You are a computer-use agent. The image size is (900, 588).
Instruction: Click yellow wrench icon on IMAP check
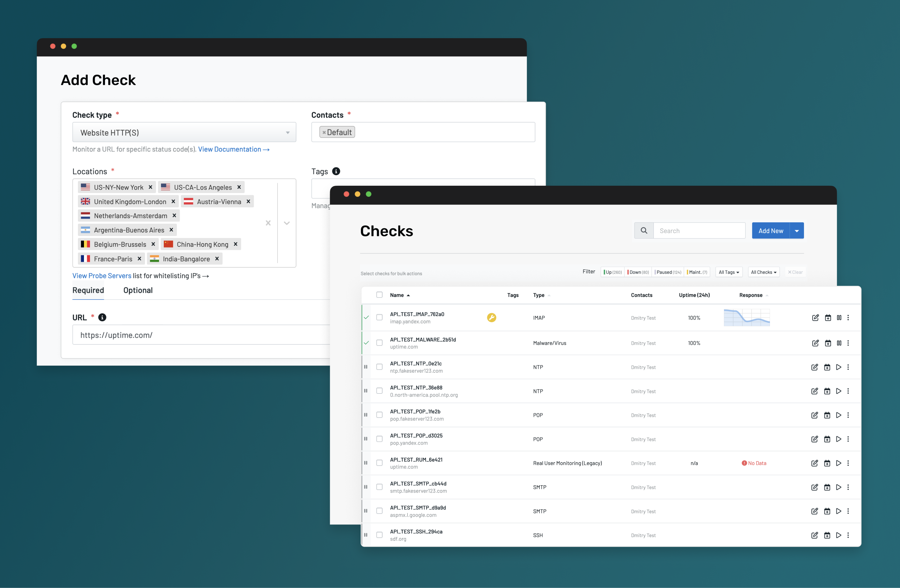tap(491, 318)
